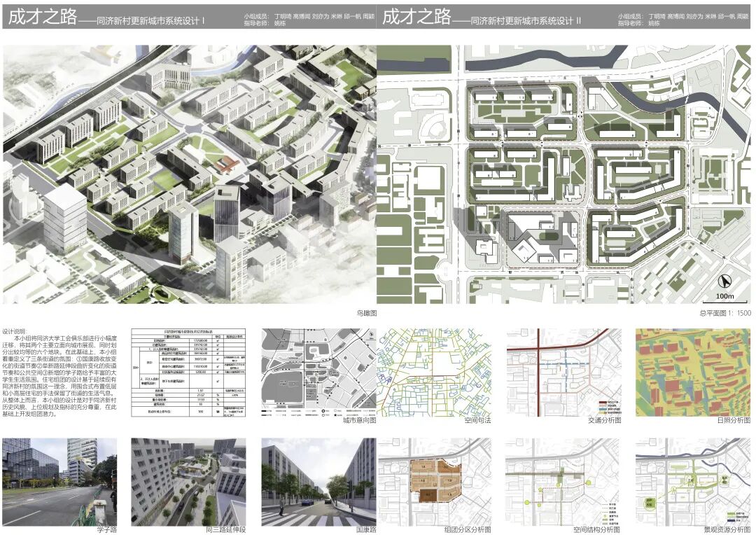The height and width of the screenshot is (535, 756).
Task: Open the 组团分区分析图 zoning diagram
Action: pos(434,482)
